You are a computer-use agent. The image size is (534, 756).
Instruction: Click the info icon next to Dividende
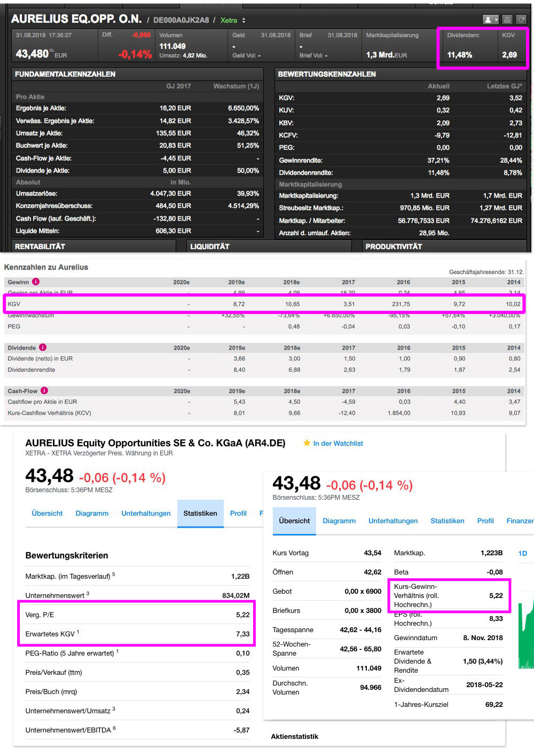coord(43,348)
